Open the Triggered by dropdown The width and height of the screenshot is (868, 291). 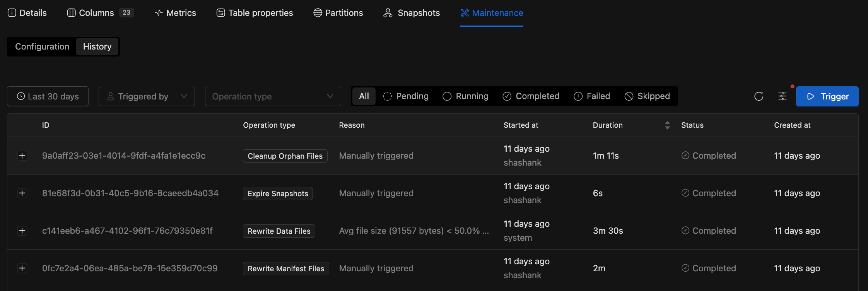(147, 96)
